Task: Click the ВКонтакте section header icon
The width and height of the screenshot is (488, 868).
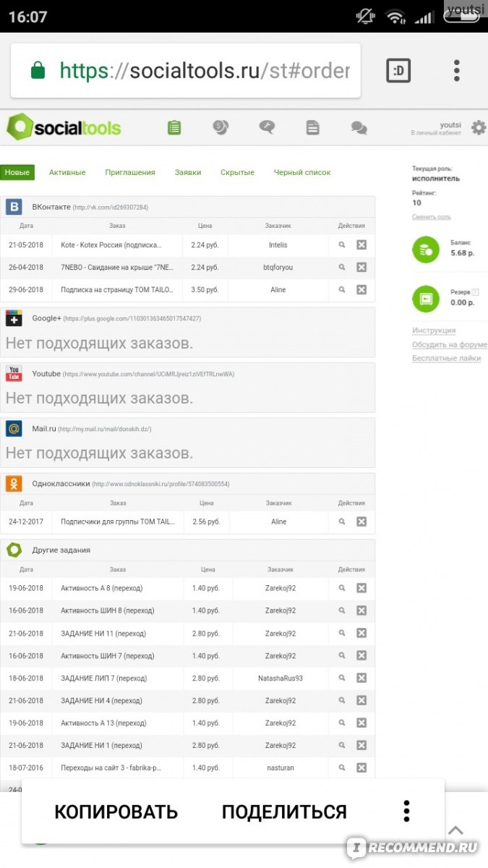Action: 14,207
